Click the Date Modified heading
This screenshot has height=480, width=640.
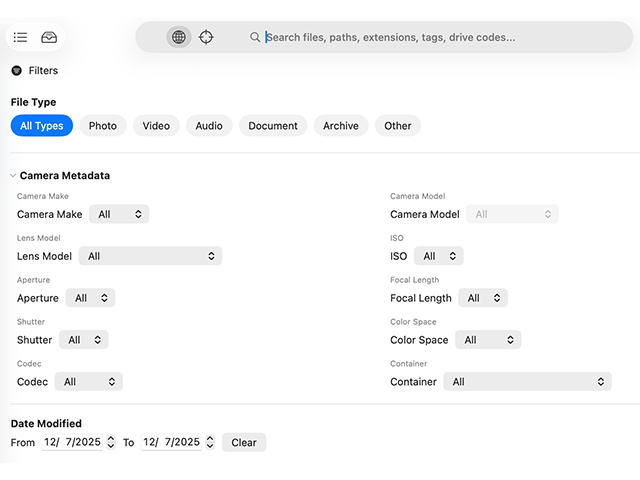point(46,423)
